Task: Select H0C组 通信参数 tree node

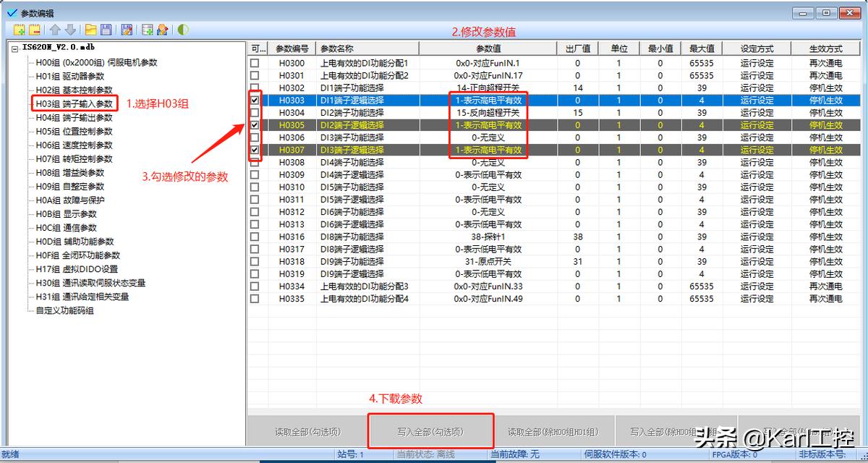Action: click(66, 227)
